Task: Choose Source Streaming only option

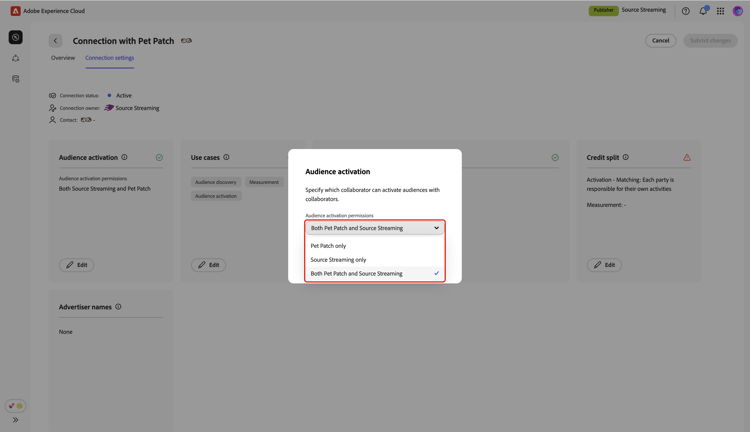Action: 375,260
